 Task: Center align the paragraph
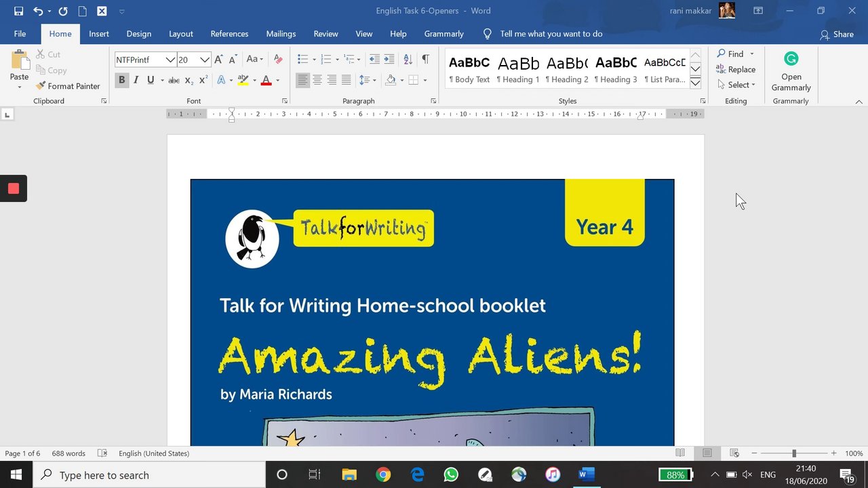point(317,80)
